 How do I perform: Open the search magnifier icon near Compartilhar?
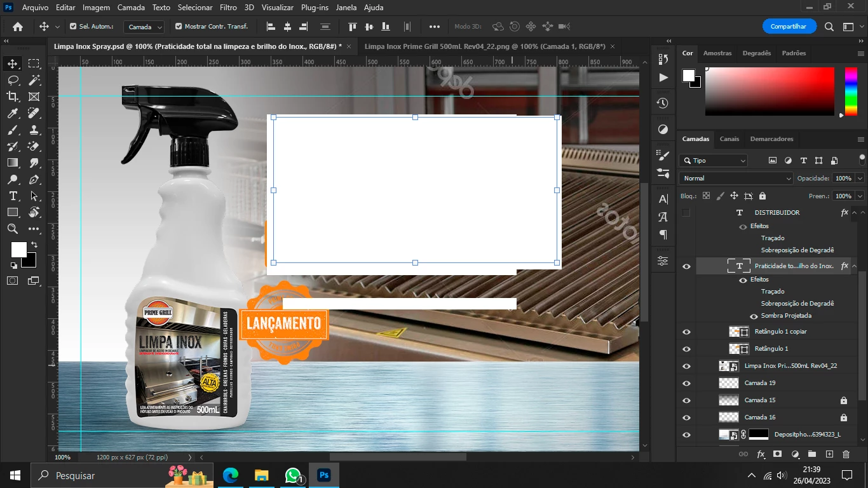[829, 27]
